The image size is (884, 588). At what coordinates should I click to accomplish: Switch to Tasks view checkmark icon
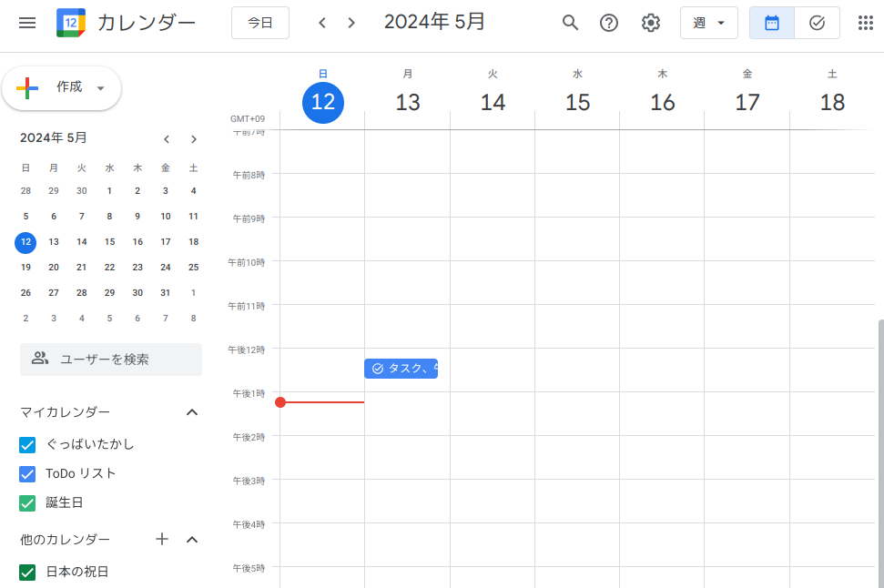(817, 23)
